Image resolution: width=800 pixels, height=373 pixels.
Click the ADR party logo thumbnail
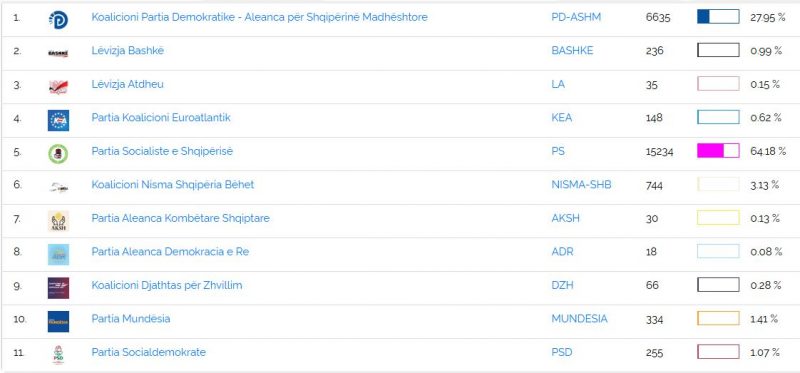click(58, 255)
